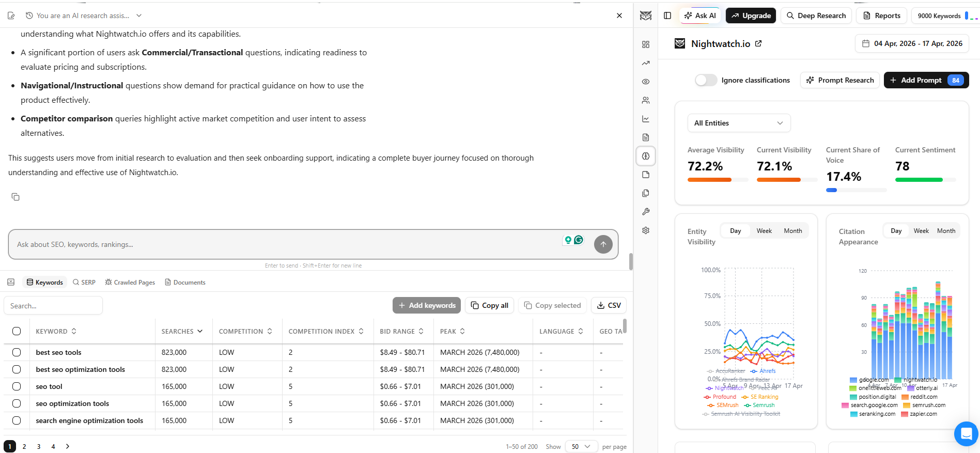Open the date range picker
Screen dimensions: 980x453
912,43
